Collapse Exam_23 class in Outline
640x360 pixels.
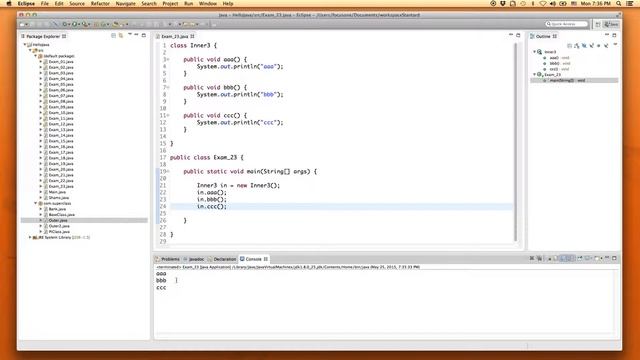(x=534, y=75)
